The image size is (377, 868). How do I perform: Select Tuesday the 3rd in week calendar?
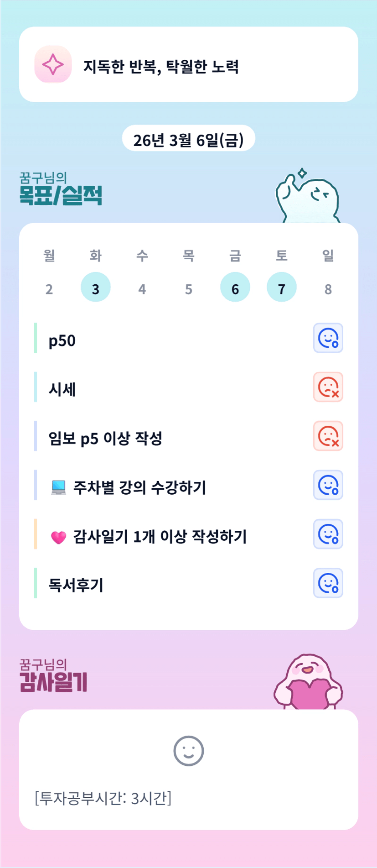pyautogui.click(x=95, y=288)
